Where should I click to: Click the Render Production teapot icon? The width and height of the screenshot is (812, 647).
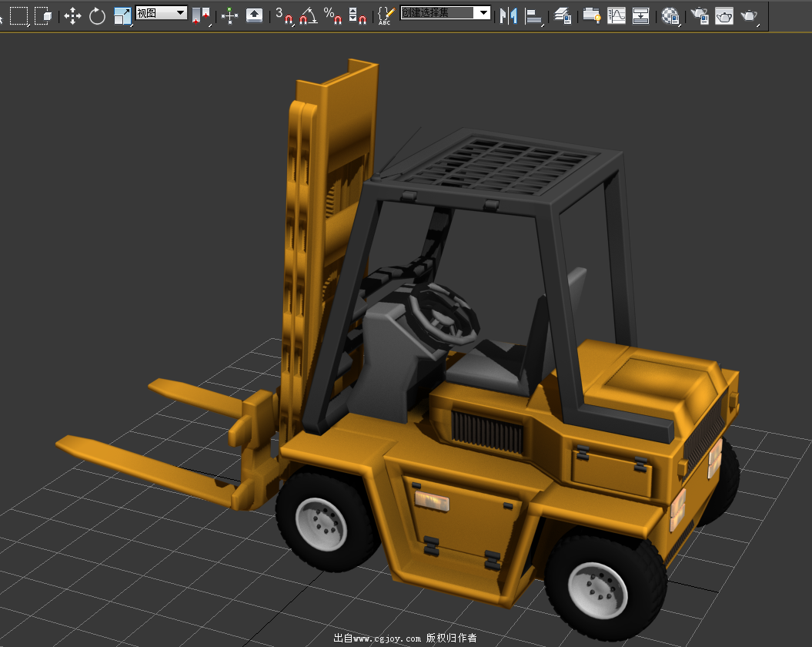pos(749,15)
